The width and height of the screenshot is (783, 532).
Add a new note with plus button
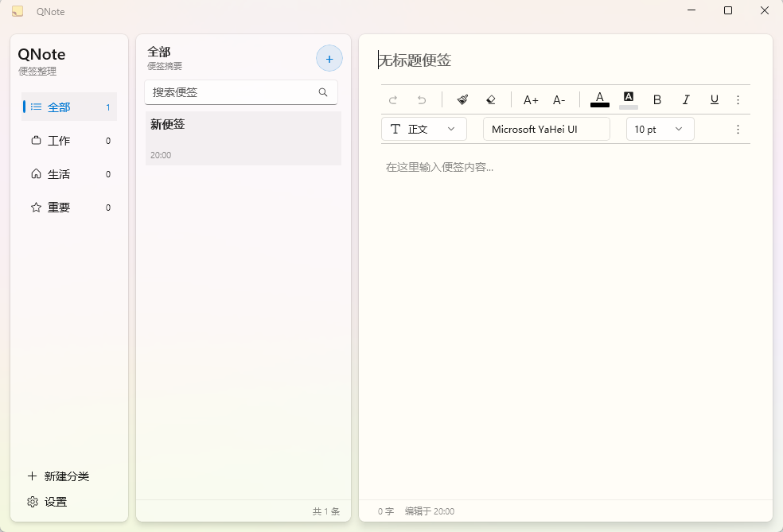(x=329, y=59)
